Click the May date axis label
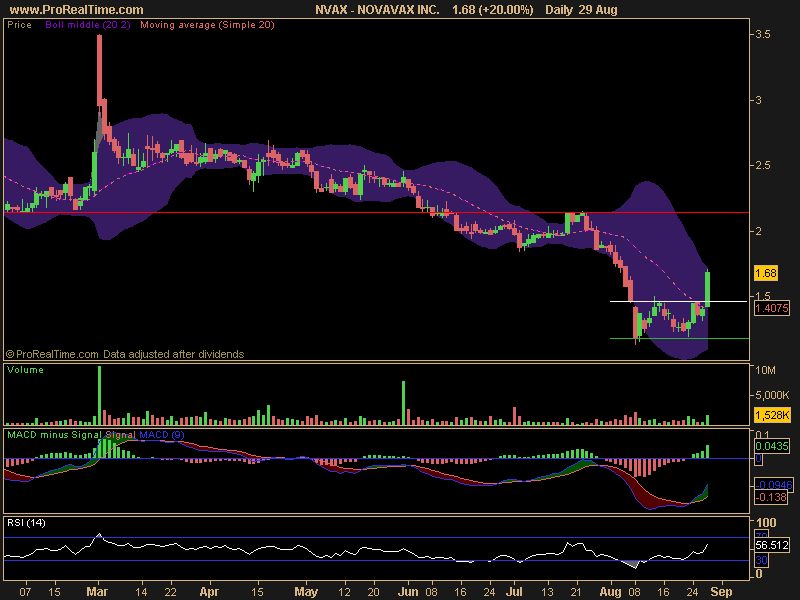 (306, 591)
